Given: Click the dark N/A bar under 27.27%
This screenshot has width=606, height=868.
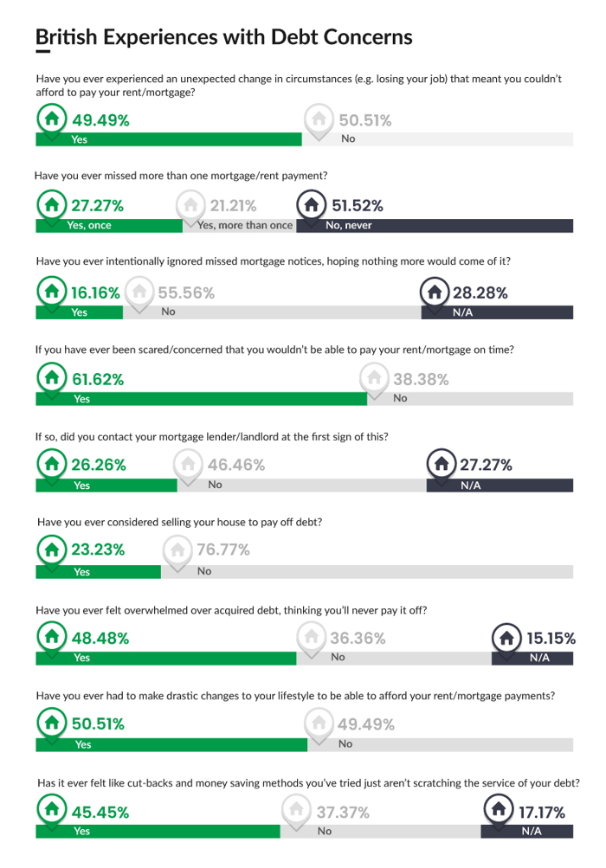Looking at the screenshot, I should (500, 485).
